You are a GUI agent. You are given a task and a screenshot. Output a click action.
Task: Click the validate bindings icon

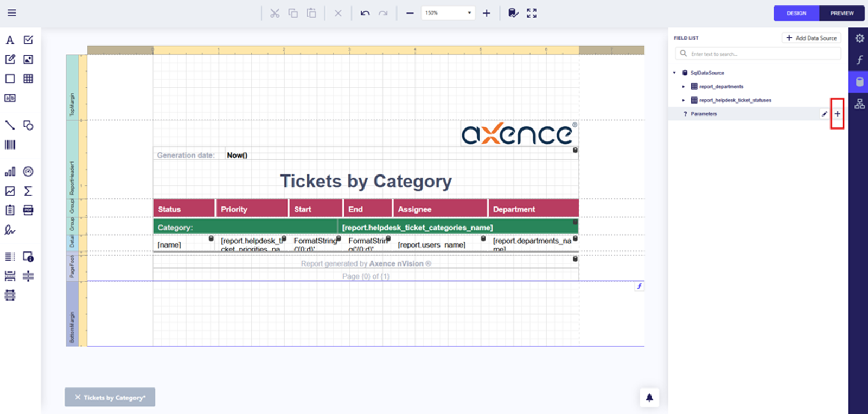[x=513, y=13]
